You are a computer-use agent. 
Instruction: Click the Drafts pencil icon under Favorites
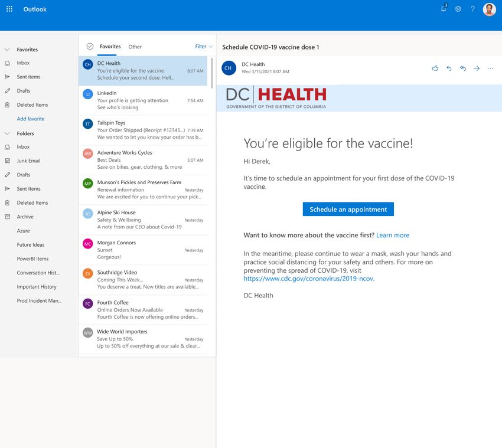tap(7, 91)
